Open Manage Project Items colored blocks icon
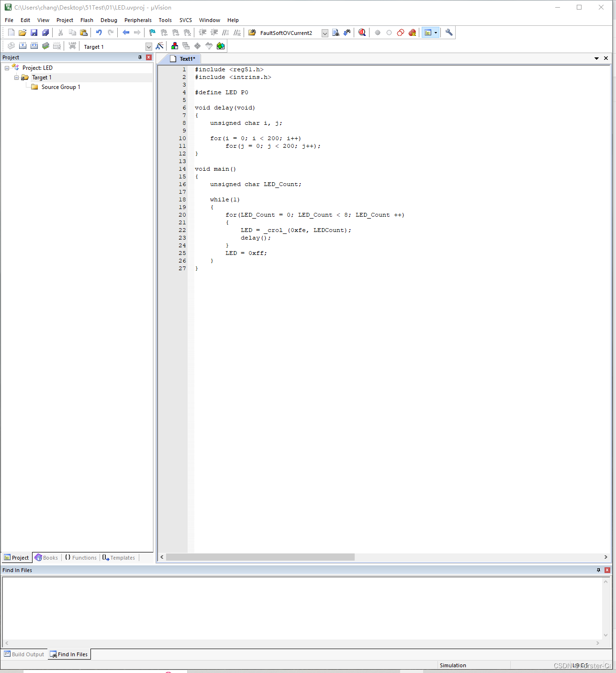 pos(175,46)
